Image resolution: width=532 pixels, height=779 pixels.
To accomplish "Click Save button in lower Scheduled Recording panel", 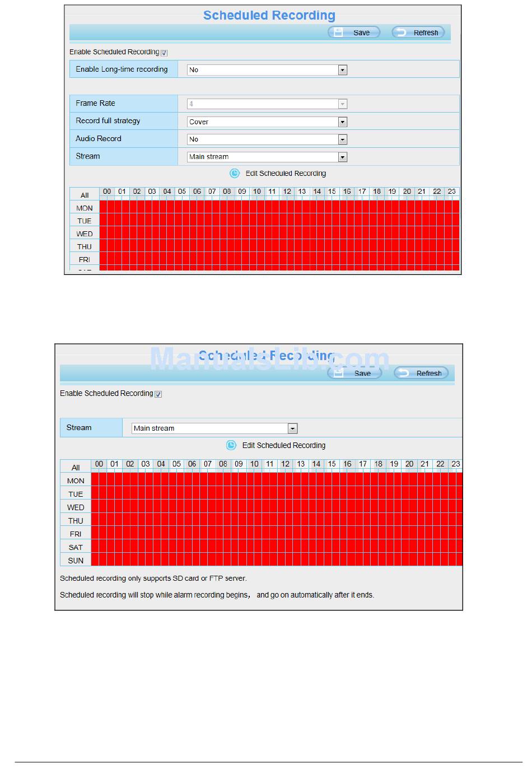I will pyautogui.click(x=354, y=373).
